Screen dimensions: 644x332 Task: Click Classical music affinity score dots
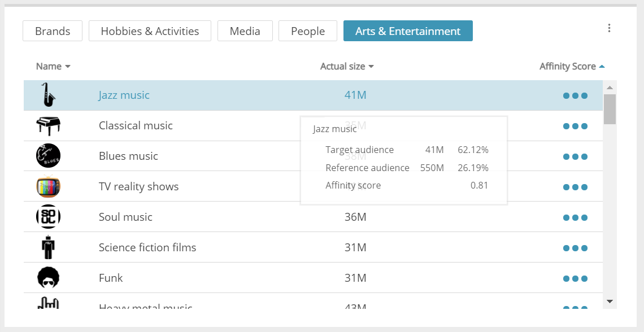click(575, 126)
